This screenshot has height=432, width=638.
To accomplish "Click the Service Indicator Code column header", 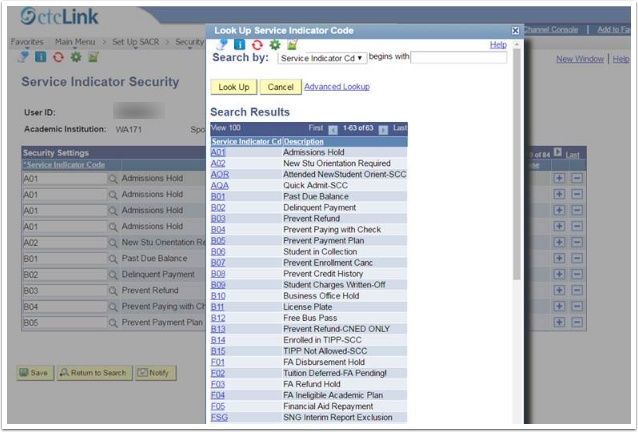I will [64, 165].
